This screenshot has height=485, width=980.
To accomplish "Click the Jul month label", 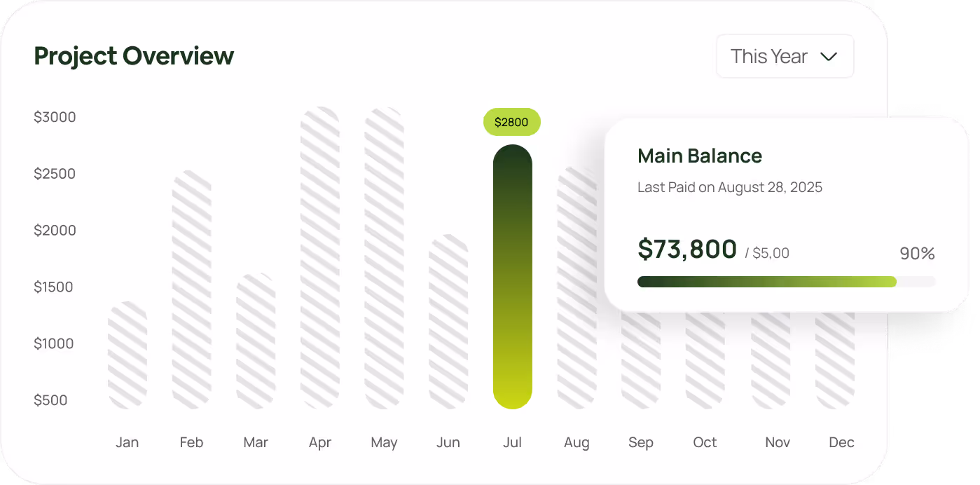I will pyautogui.click(x=512, y=442).
